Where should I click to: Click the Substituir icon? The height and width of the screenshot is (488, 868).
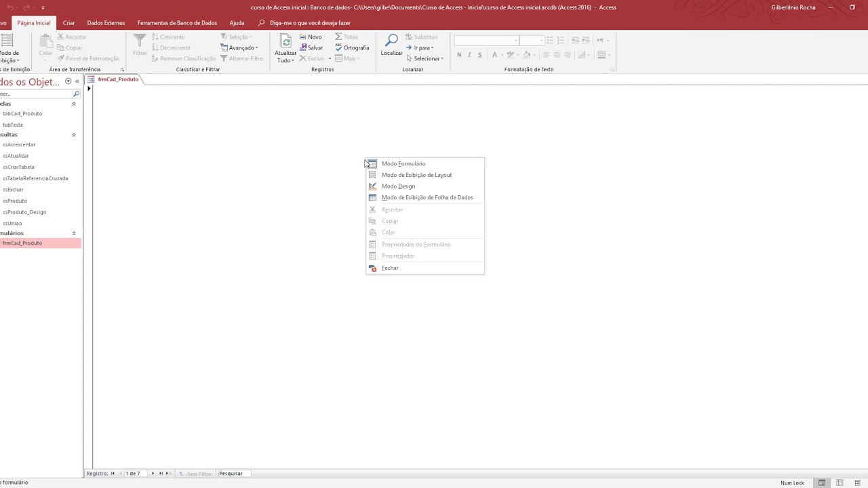tap(409, 37)
